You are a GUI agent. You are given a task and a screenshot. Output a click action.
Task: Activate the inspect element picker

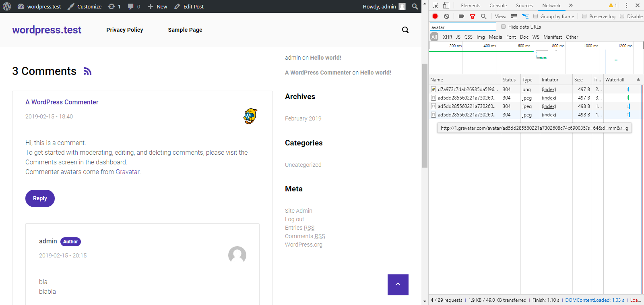[x=435, y=5]
